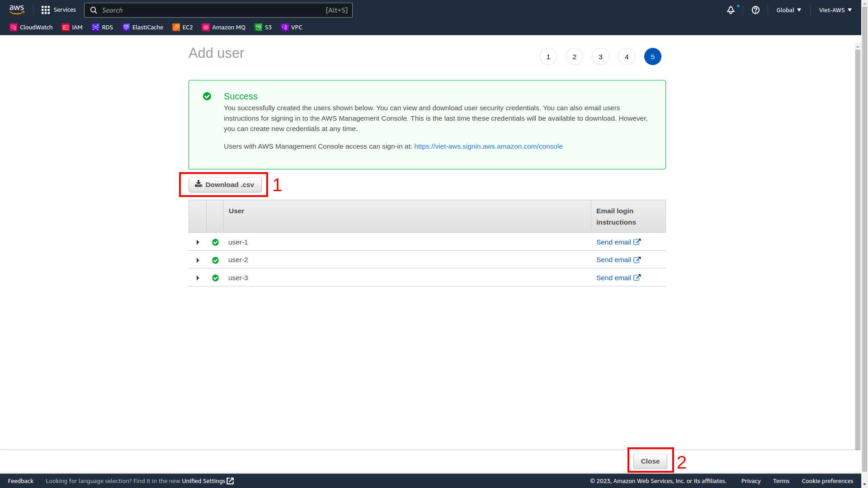Click the user-3 name text
The width and height of the screenshot is (868, 488).
(238, 278)
